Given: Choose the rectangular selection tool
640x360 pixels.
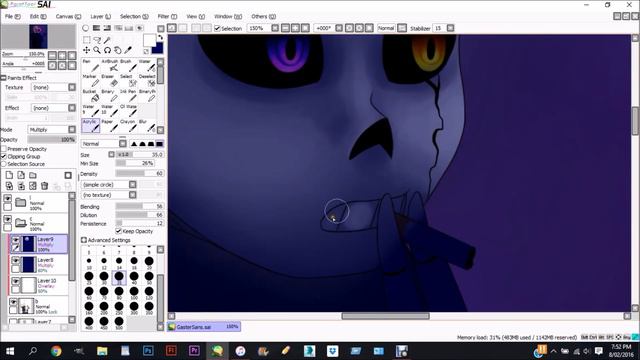Looking at the screenshot, I should 87,40.
